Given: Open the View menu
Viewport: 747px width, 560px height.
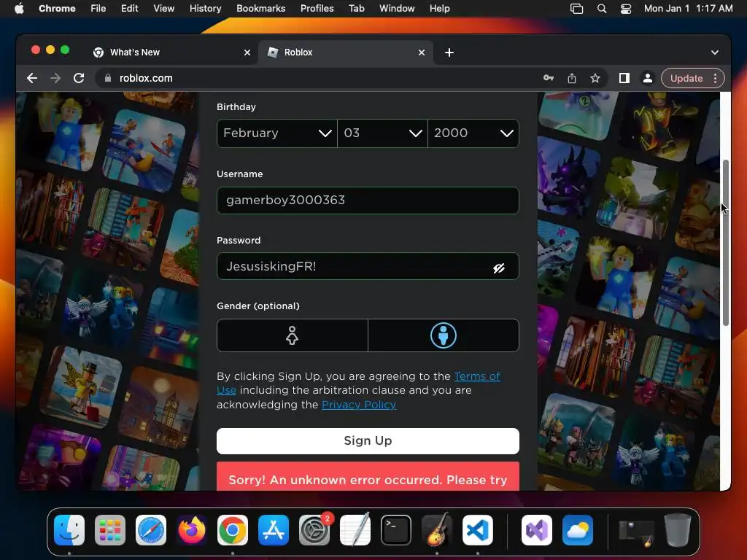Looking at the screenshot, I should tap(163, 9).
